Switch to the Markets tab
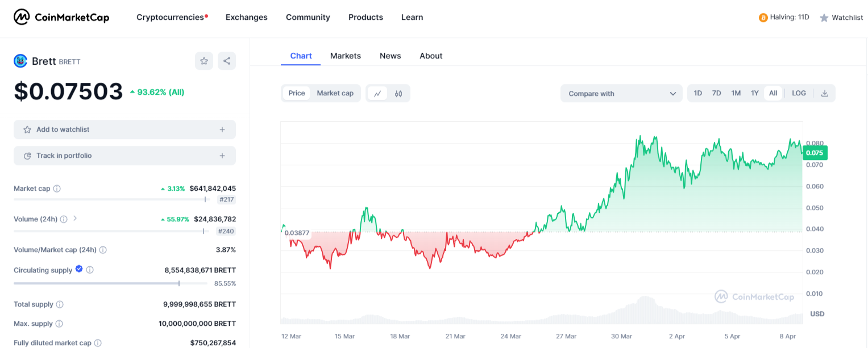The width and height of the screenshot is (868, 348). pos(345,56)
